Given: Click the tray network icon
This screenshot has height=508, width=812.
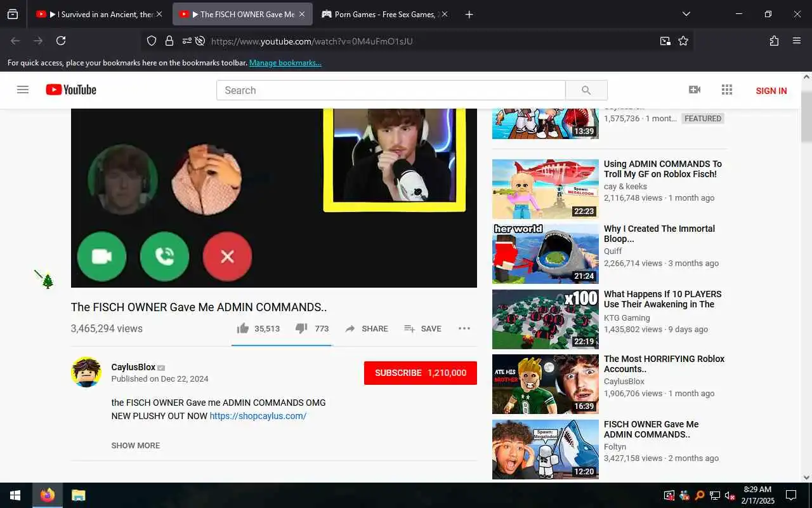Looking at the screenshot, I should tap(714, 495).
